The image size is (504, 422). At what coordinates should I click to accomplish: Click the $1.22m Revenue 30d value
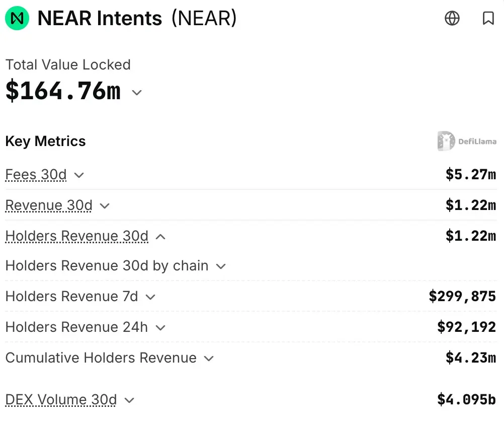471,205
